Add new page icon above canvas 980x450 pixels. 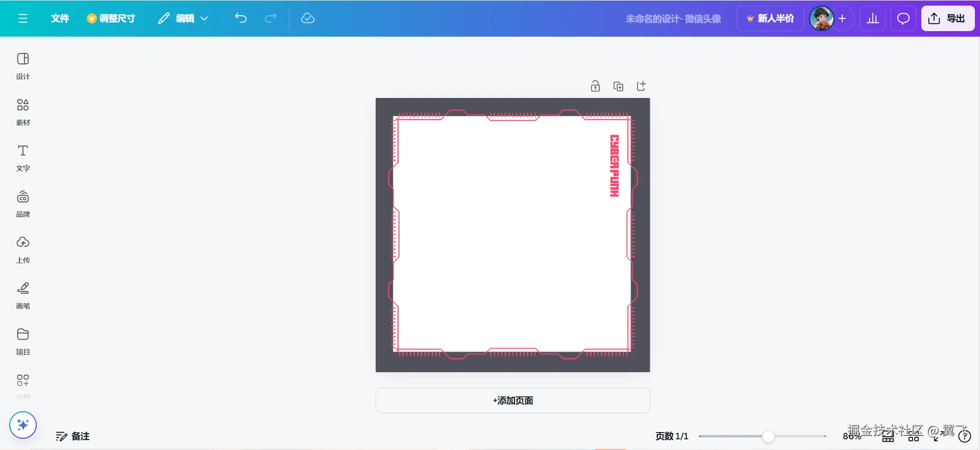tap(642, 86)
